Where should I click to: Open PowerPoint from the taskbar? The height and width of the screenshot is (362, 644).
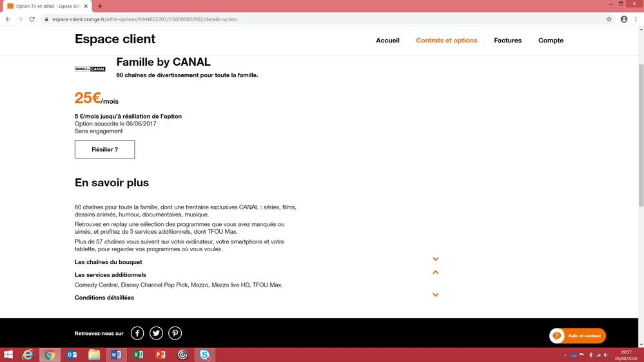pyautogui.click(x=161, y=355)
